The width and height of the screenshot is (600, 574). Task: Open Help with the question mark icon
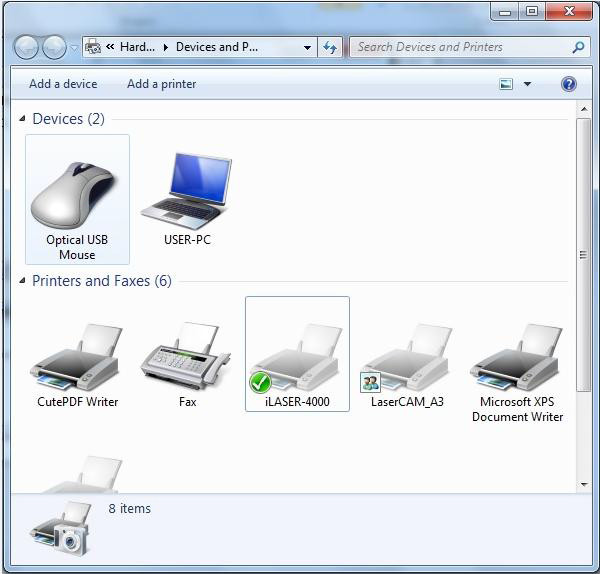[x=569, y=84]
